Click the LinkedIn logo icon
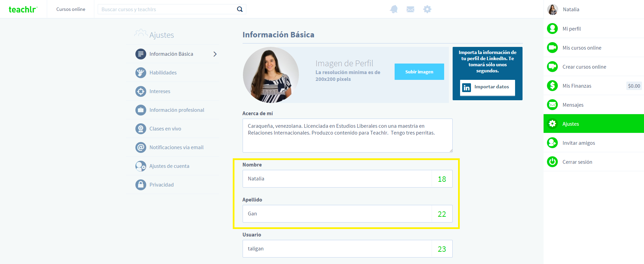 [x=467, y=87]
